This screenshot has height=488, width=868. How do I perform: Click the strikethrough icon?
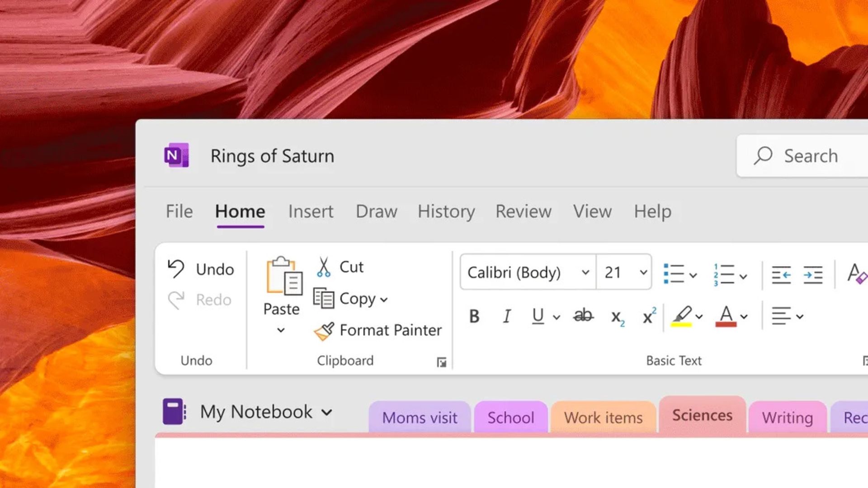click(x=582, y=316)
